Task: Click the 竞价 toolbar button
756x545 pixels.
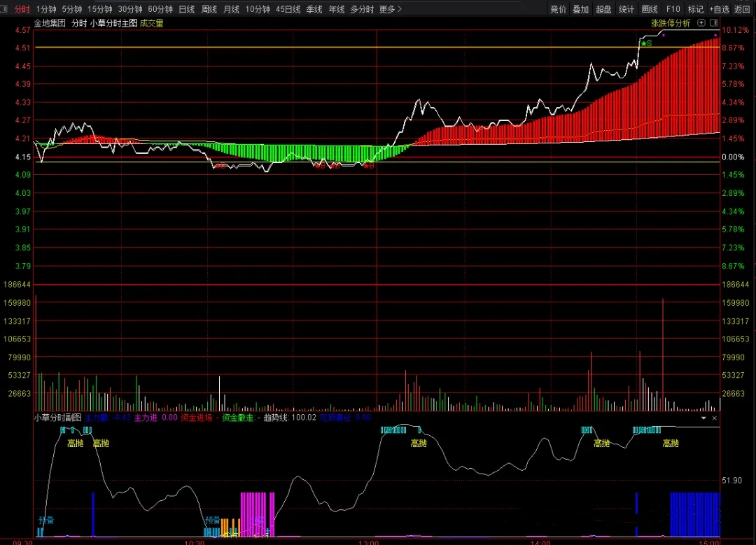Action: click(x=558, y=9)
